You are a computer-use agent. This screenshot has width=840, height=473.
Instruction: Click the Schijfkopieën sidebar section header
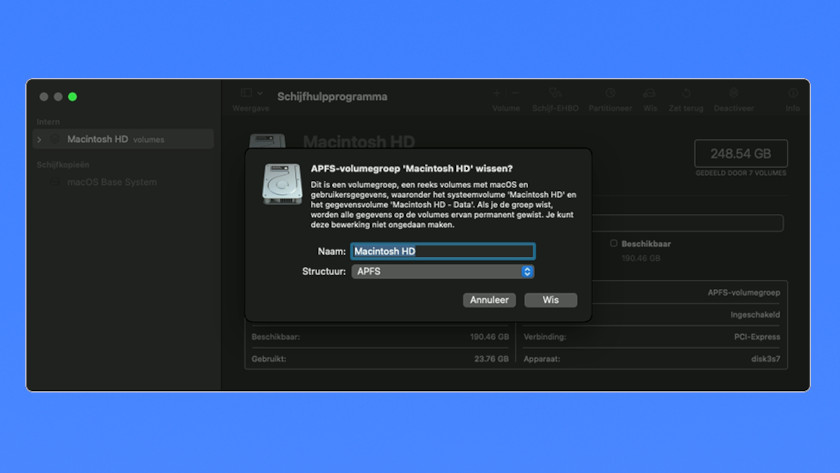point(63,164)
